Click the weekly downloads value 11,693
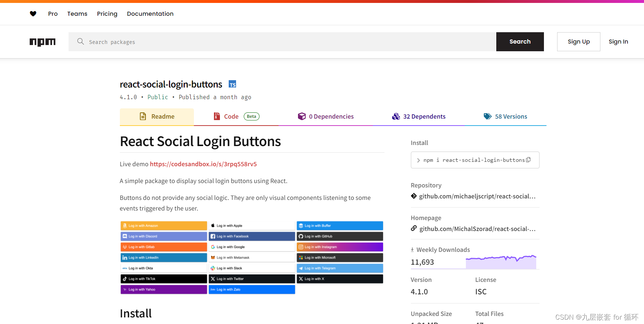 coord(422,262)
